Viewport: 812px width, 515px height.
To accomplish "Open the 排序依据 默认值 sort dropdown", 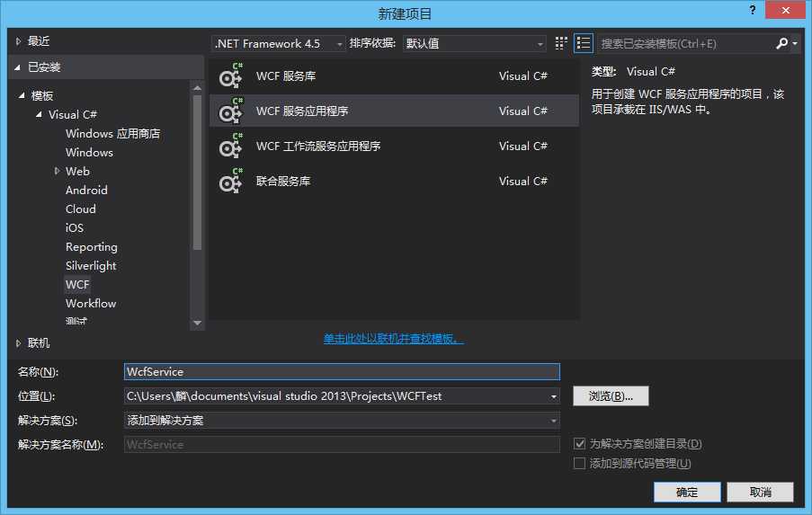I will pyautogui.click(x=474, y=43).
